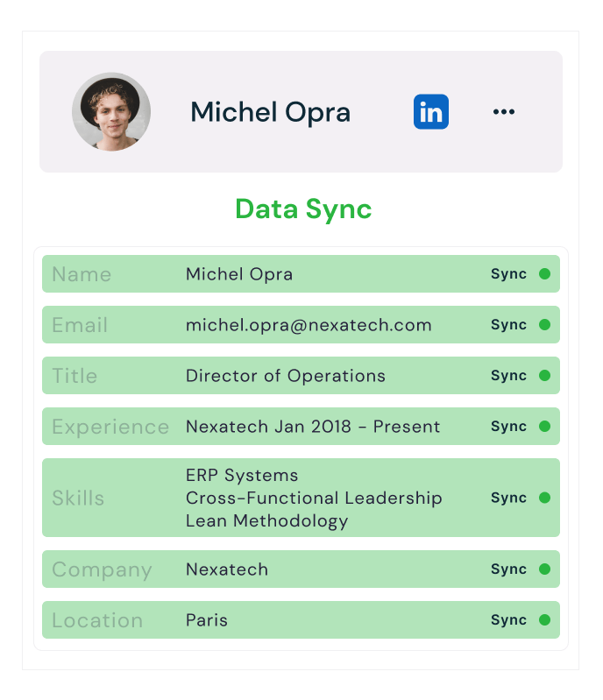603x700 pixels.
Task: Select the michel.opra@nexatech.com email value
Action: 309,325
